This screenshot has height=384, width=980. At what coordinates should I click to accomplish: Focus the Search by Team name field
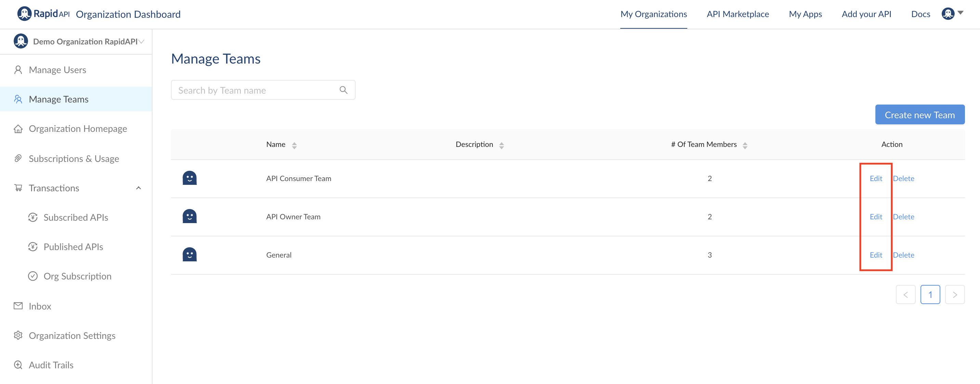(x=255, y=90)
